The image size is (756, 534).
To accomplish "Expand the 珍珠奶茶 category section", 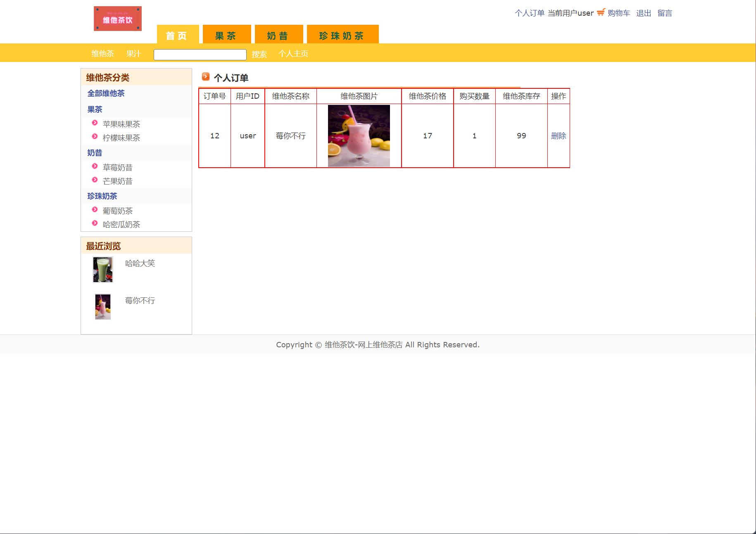I will coord(102,196).
